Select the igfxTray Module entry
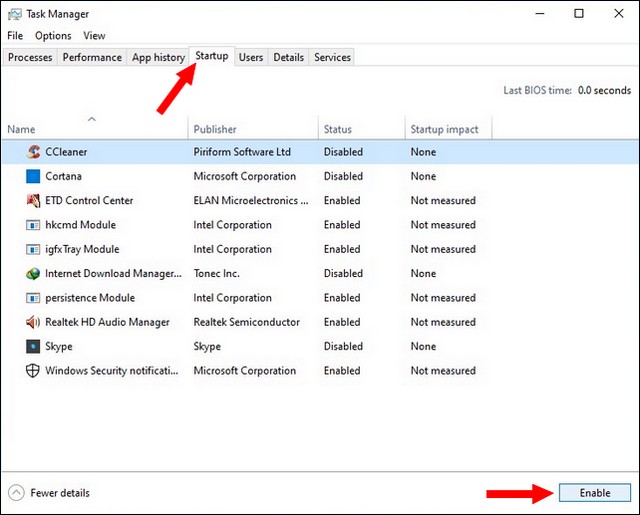The image size is (640, 515). pyautogui.click(x=82, y=249)
